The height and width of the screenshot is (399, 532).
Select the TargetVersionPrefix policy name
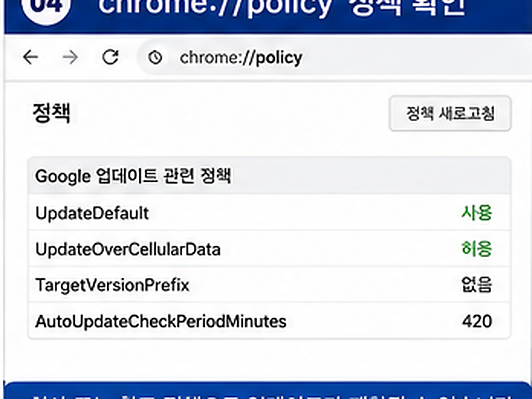113,285
